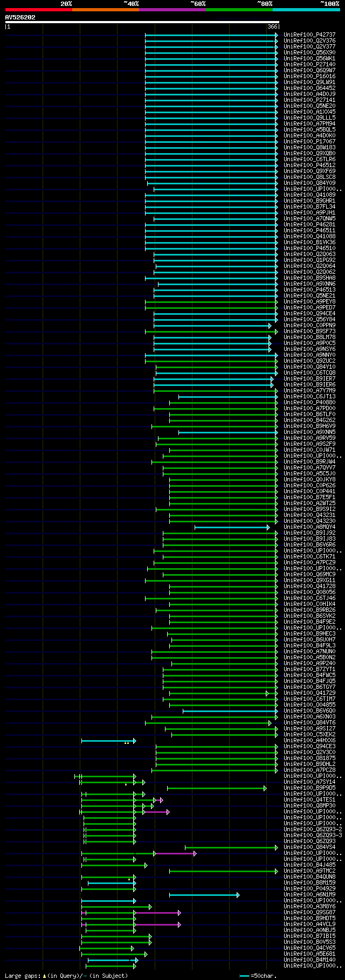Click the AV526202 query name
This screenshot has width=345, height=980.
coord(20,17)
